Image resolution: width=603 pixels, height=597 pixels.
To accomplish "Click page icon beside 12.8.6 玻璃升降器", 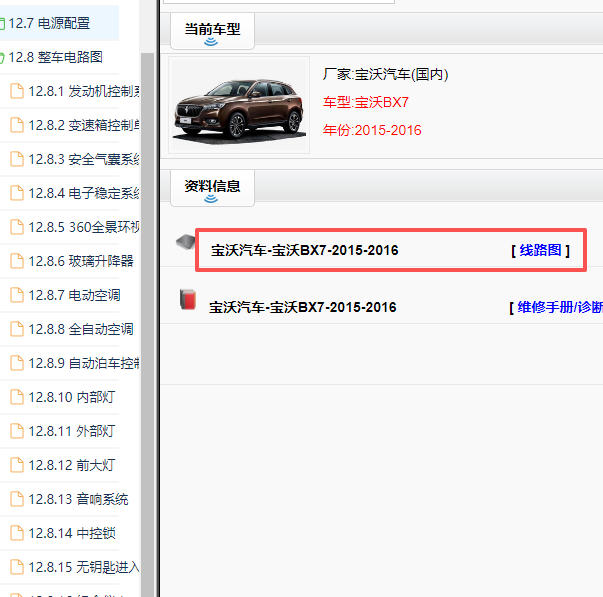I will pyautogui.click(x=17, y=261).
